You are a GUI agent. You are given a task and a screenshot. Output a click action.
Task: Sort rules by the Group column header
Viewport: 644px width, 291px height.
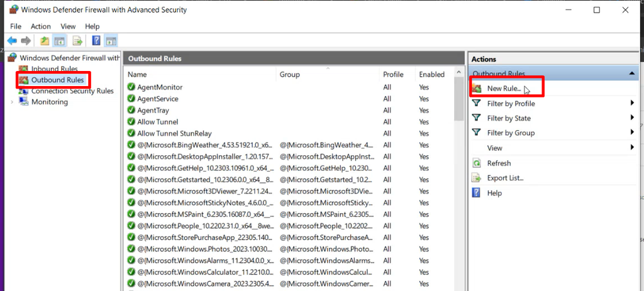[328, 74]
